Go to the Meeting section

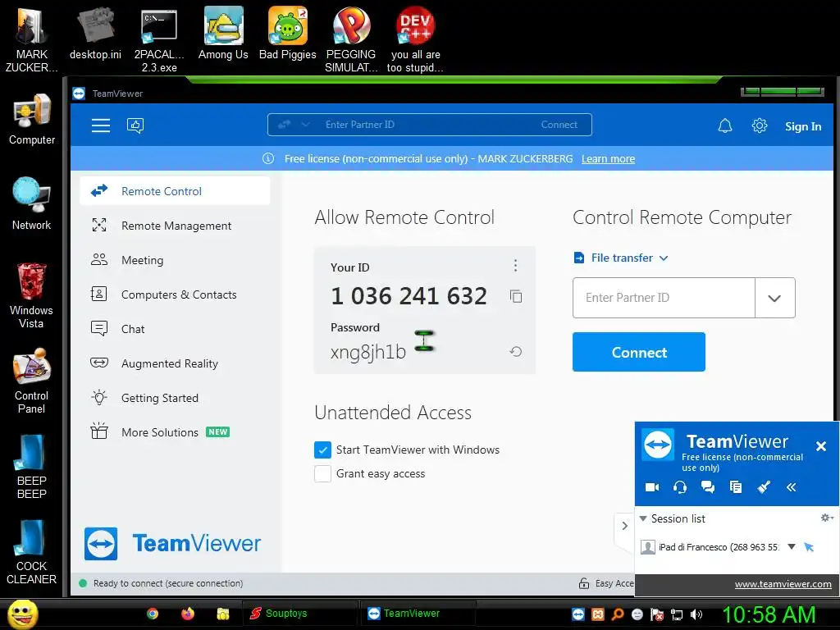coord(175,260)
